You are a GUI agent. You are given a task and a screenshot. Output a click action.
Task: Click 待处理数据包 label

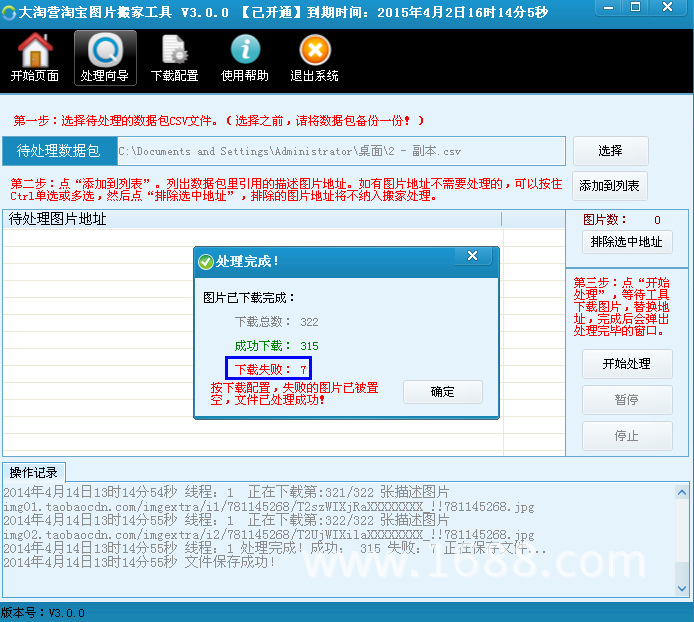[58, 151]
